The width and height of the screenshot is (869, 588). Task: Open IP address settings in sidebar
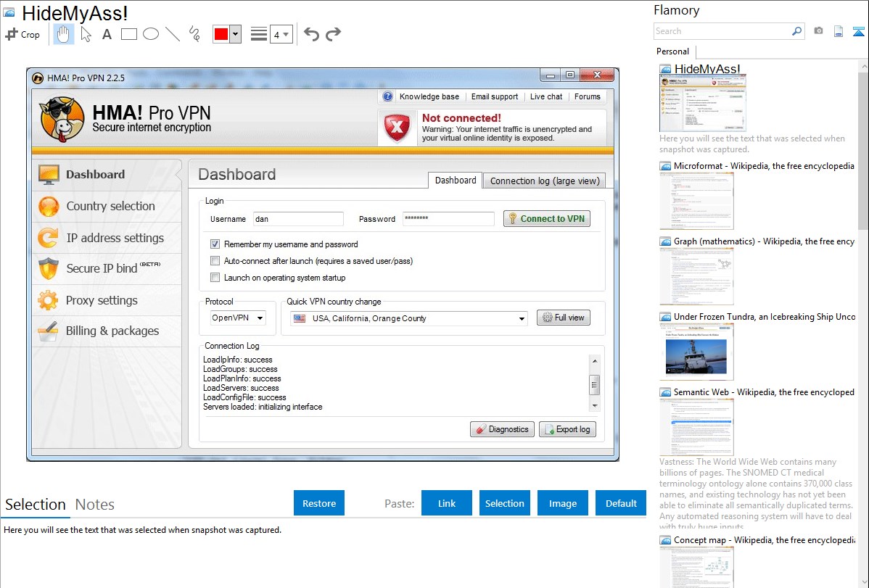107,238
